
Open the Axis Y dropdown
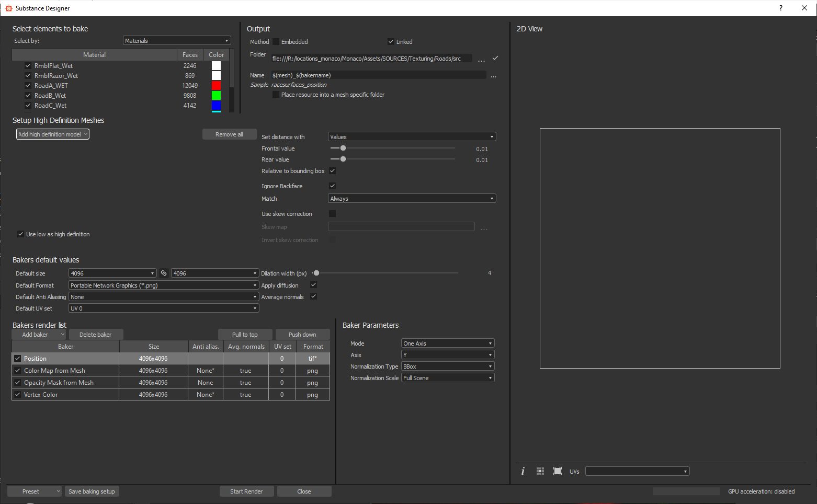[448, 355]
